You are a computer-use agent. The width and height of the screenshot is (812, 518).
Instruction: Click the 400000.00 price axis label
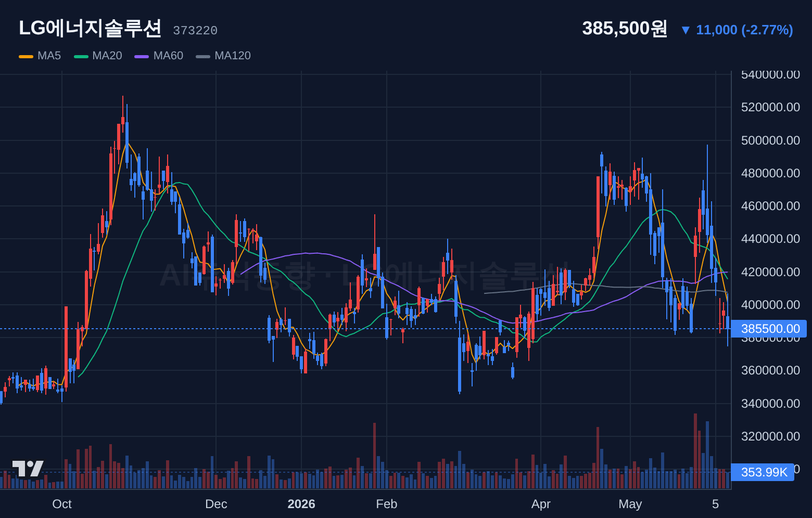[x=770, y=305]
